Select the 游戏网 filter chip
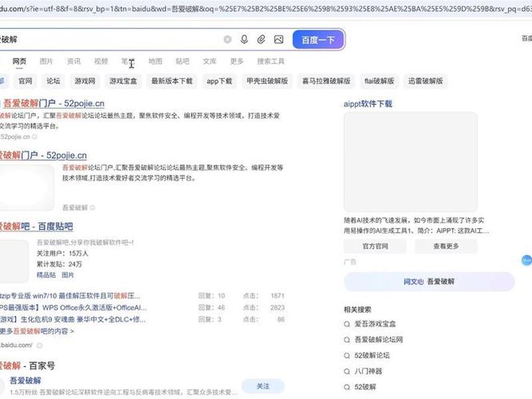 tap(85, 81)
